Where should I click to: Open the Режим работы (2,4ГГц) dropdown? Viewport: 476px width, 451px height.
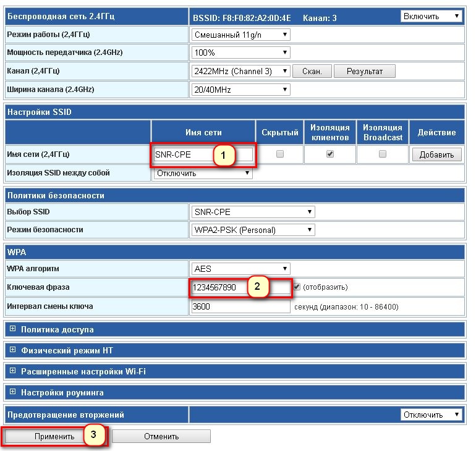coord(240,35)
